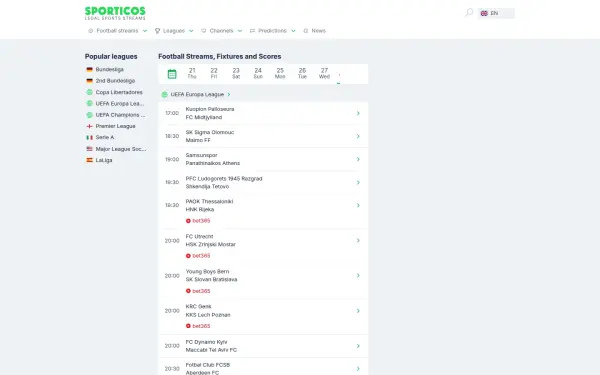
Task: Open Fotbal Club FCSB match arrow
Action: [x=358, y=369]
